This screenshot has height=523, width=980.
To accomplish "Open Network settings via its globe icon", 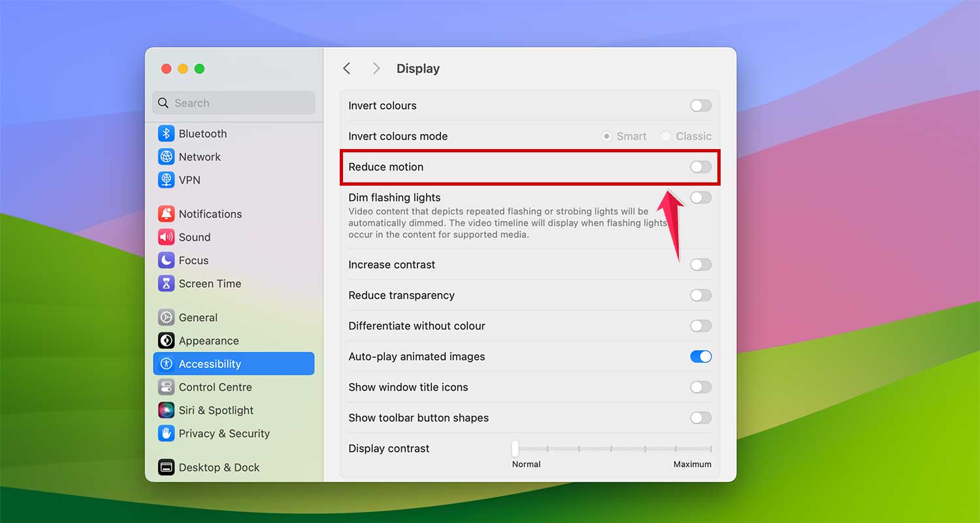I will click(165, 157).
